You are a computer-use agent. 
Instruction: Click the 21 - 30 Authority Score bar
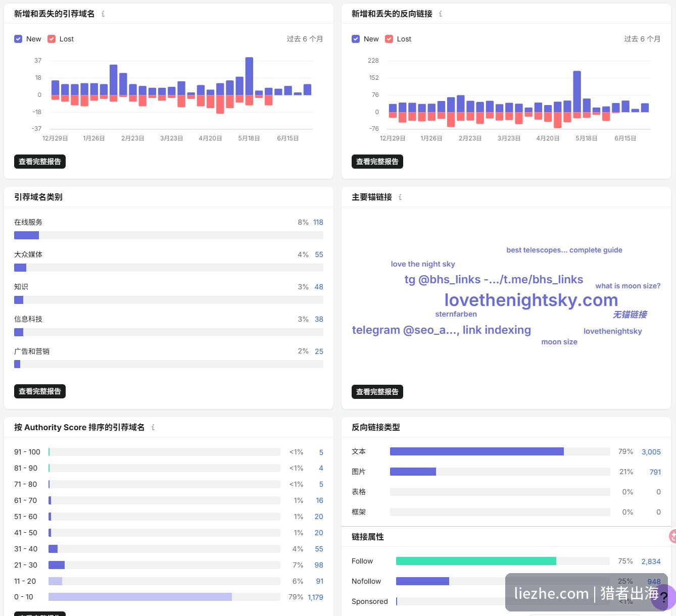pos(164,565)
